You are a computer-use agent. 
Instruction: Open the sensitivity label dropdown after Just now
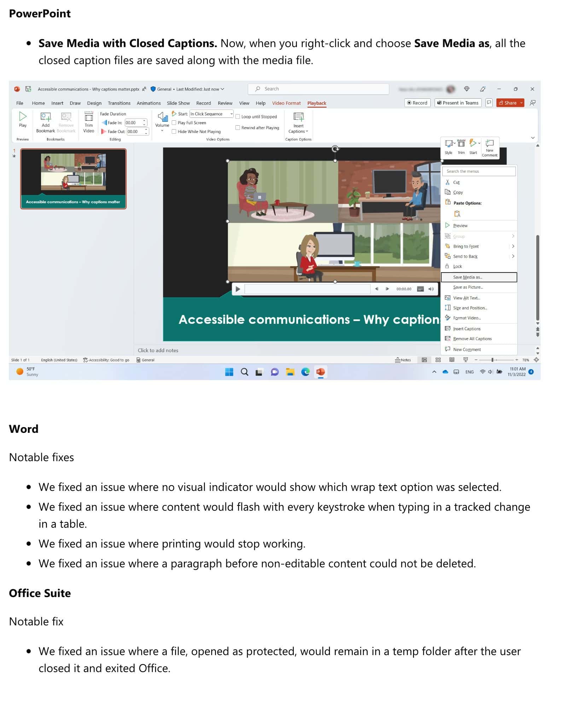tap(222, 89)
